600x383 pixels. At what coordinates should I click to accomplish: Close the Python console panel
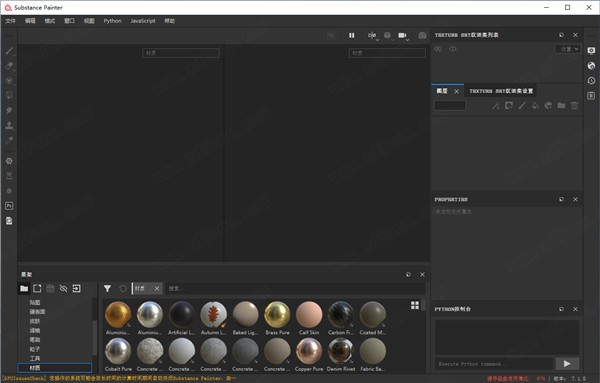pyautogui.click(x=575, y=309)
